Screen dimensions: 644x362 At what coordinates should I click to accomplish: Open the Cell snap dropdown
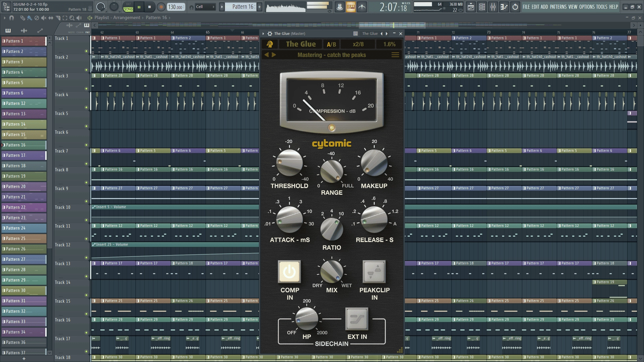tap(205, 7)
